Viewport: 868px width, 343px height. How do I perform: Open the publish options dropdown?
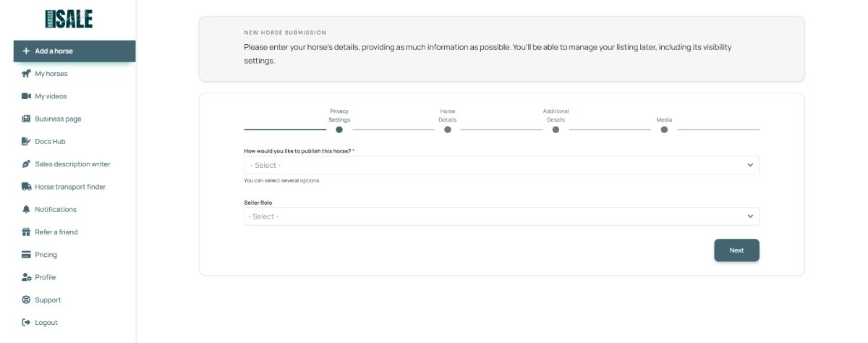coord(501,165)
